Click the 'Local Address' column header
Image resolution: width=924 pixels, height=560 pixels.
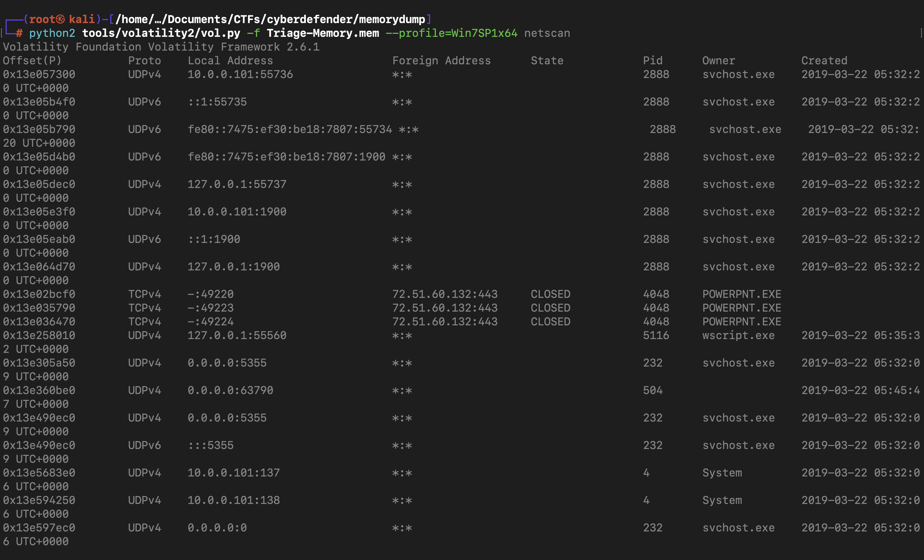tap(230, 61)
